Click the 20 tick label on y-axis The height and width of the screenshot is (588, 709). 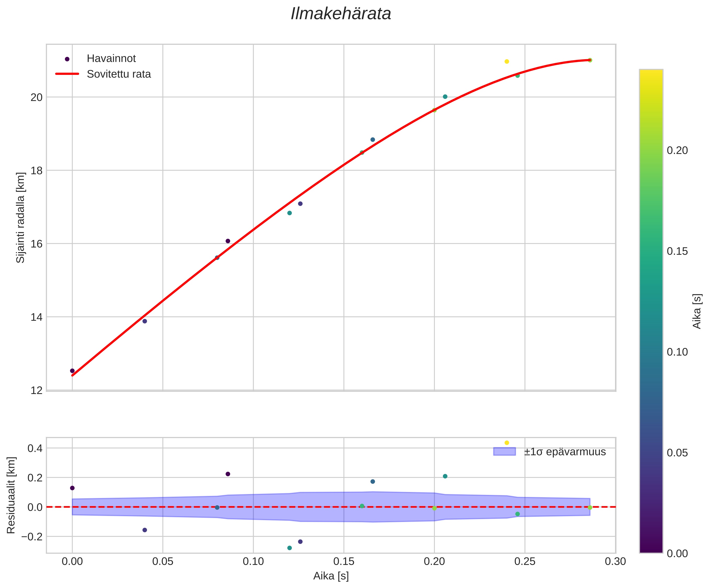(x=36, y=98)
